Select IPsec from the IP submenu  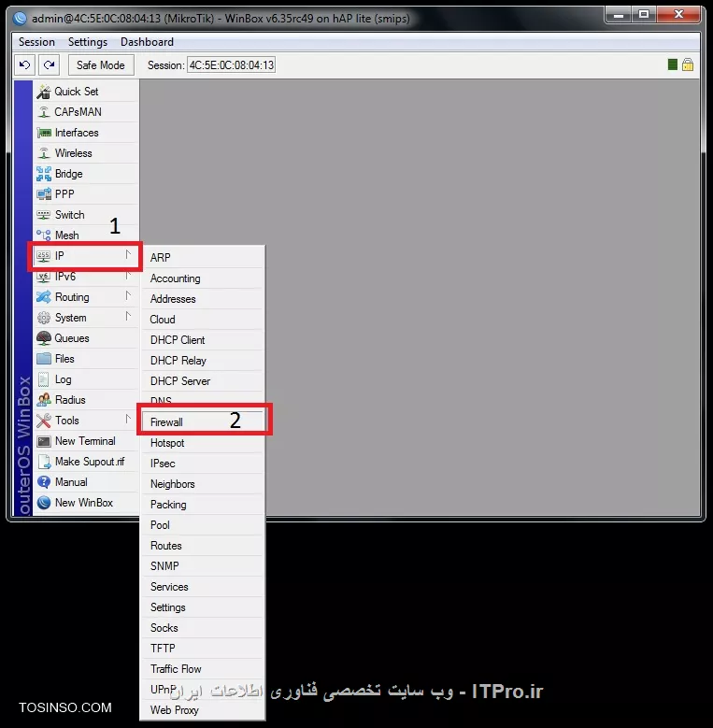(203, 464)
